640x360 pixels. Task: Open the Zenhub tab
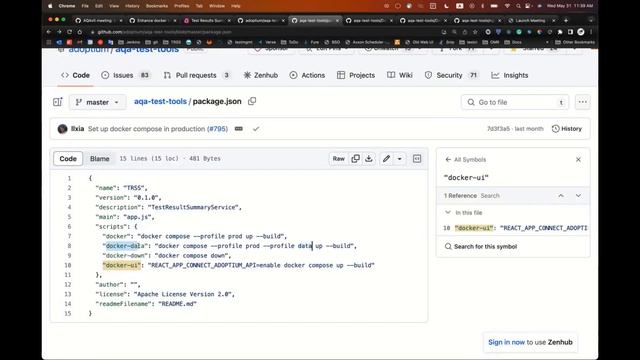(x=260, y=75)
